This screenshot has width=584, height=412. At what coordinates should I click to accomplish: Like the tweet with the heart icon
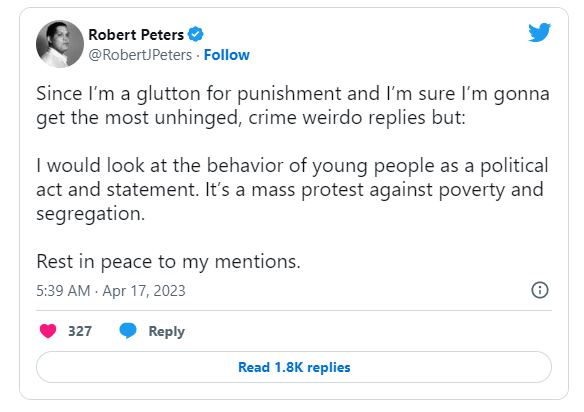point(48,331)
